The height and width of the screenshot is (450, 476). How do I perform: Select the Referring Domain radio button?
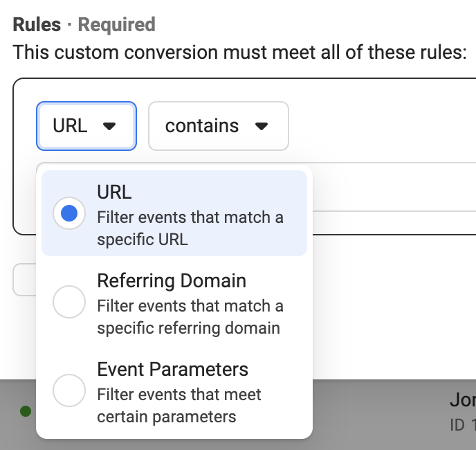(69, 302)
